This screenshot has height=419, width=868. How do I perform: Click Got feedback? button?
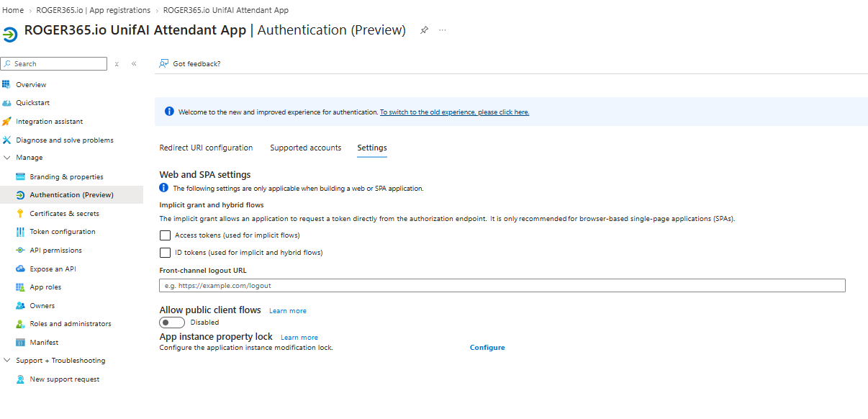(x=190, y=64)
